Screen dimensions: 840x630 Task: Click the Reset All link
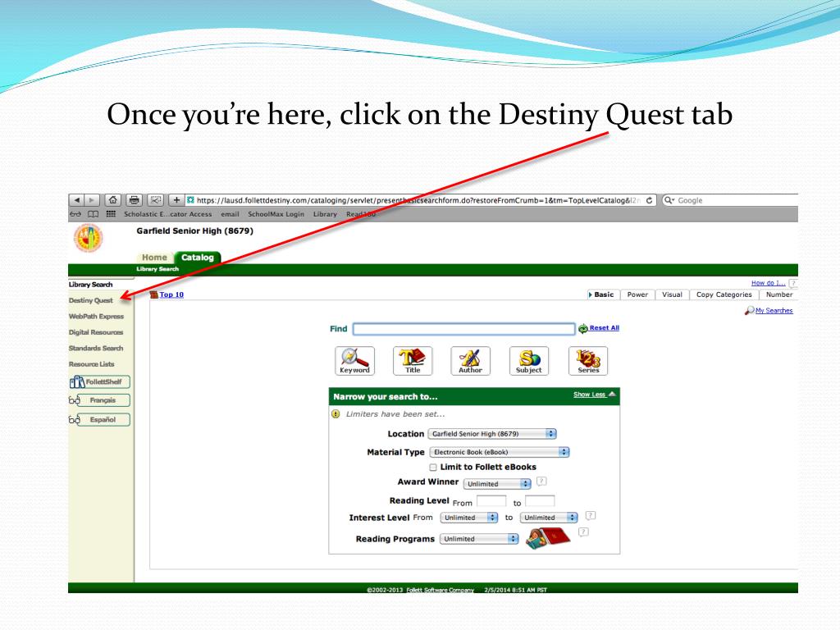click(x=605, y=328)
